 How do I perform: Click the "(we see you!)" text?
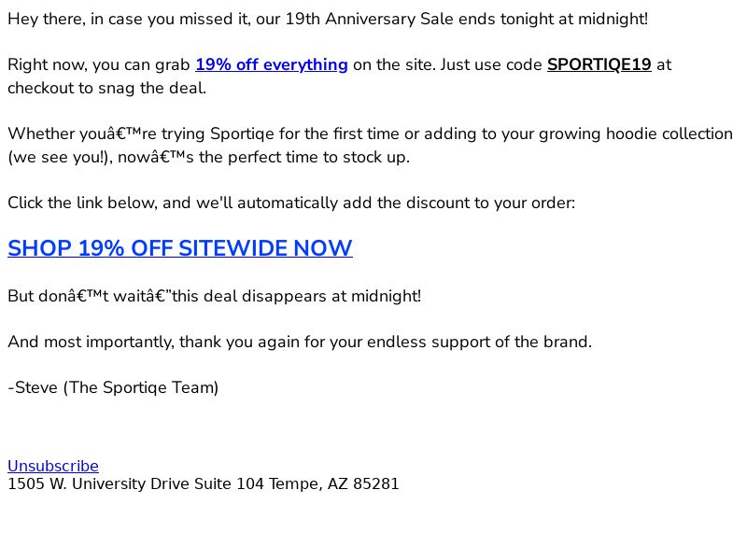pyautogui.click(x=60, y=157)
